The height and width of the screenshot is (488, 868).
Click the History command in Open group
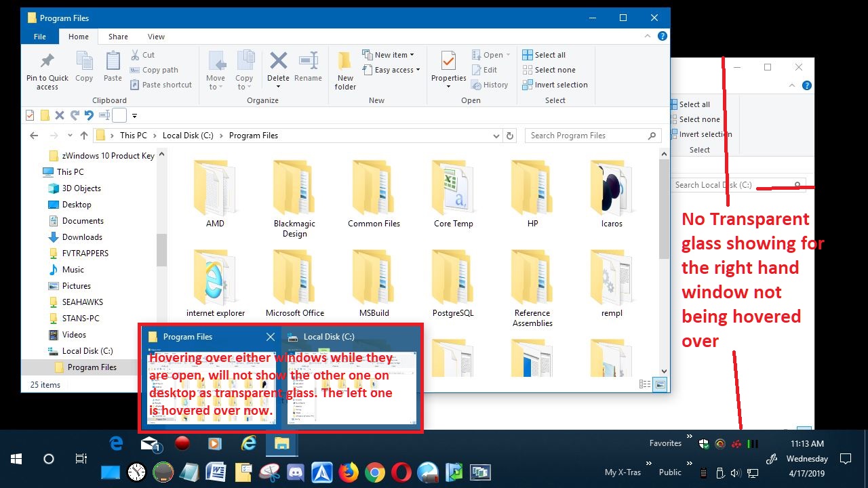coord(490,85)
